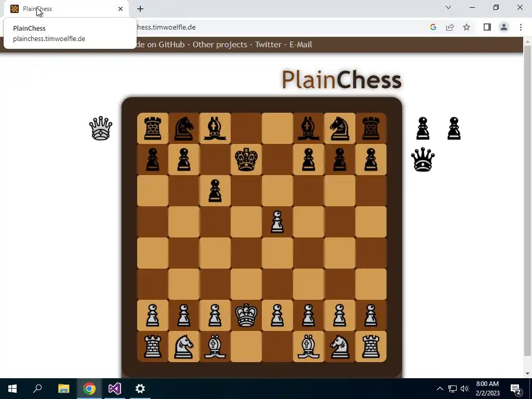Select the white rook on h1

(371, 347)
